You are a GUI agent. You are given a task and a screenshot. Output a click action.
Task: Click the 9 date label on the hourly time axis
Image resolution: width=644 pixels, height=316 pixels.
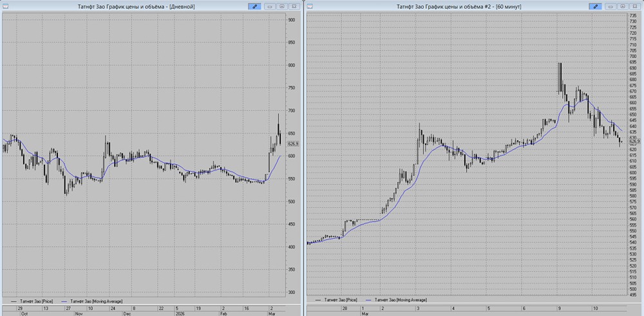pos(560,308)
